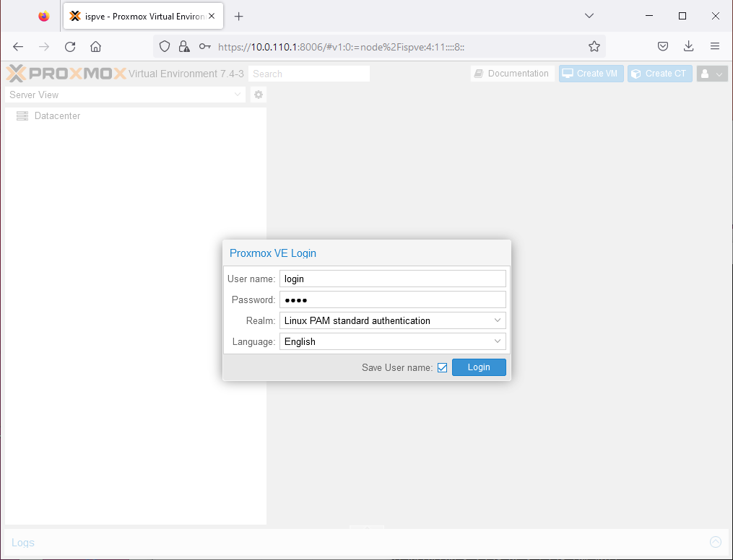Bookmark this page with star
Screen dimensions: 733x560
click(x=594, y=46)
